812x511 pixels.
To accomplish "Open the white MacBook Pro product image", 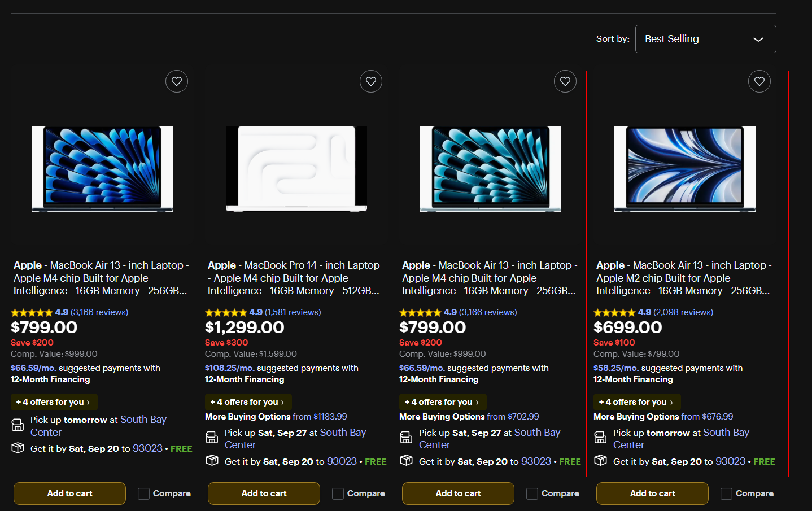I will click(x=296, y=169).
